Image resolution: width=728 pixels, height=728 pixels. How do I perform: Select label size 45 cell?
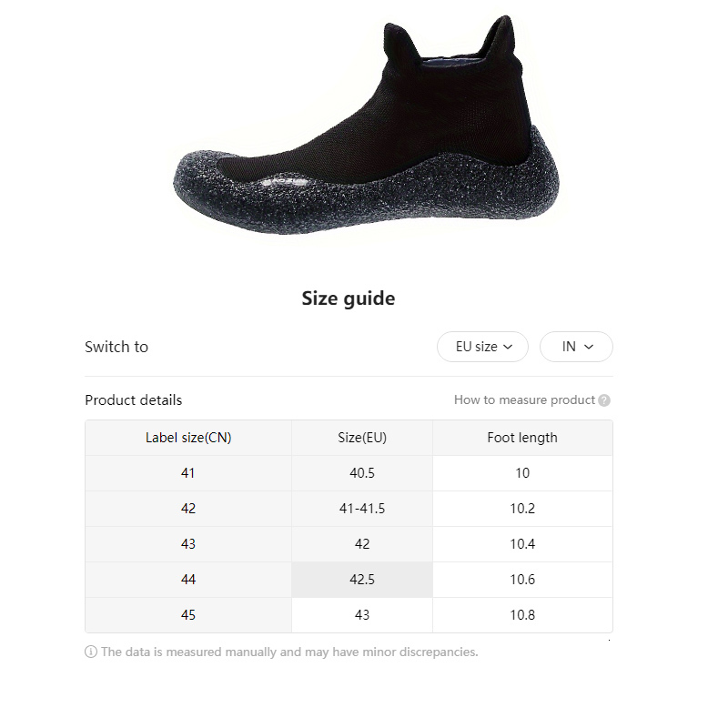pos(188,615)
